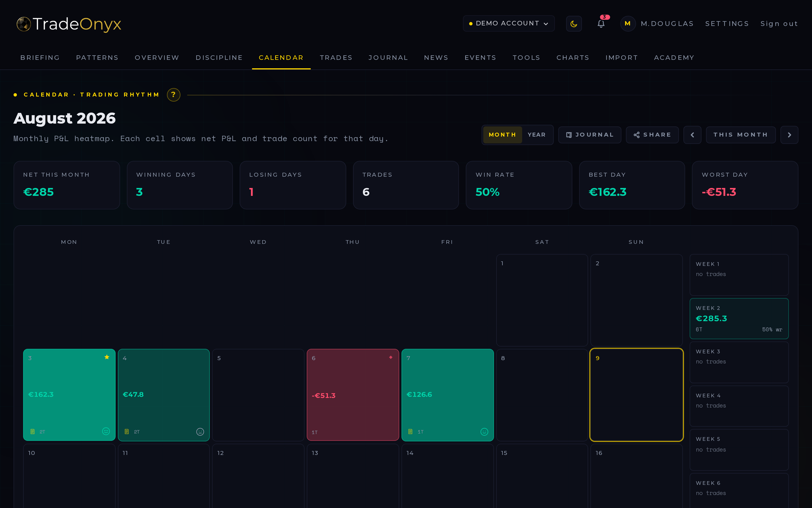Open the Charts tab
Viewport: 812px width, 508px height.
click(x=573, y=58)
